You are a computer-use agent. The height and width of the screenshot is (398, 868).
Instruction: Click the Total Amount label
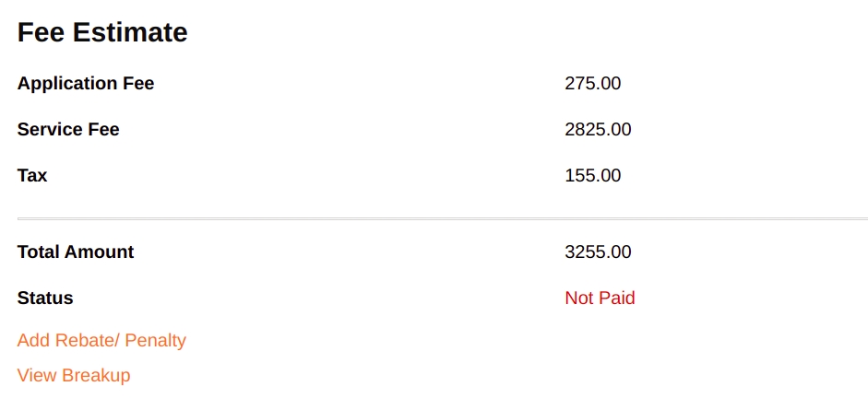(x=76, y=252)
